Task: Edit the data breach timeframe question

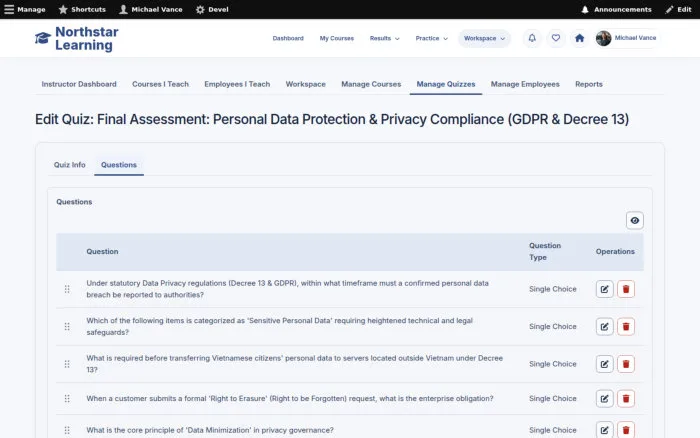Action: [604, 289]
